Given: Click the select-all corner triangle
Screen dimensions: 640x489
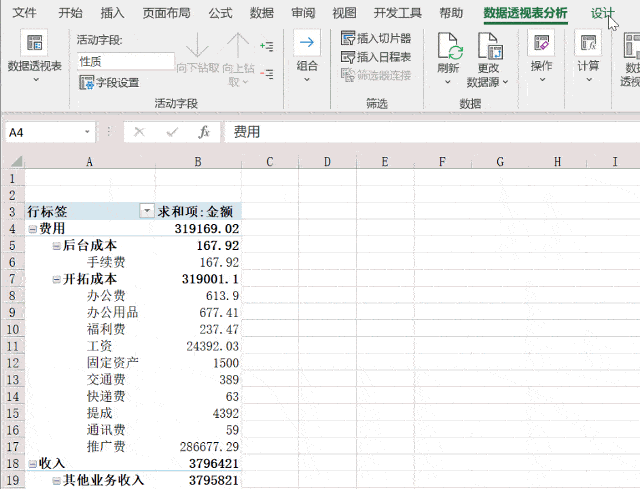Looking at the screenshot, I should pyautogui.click(x=16, y=162).
